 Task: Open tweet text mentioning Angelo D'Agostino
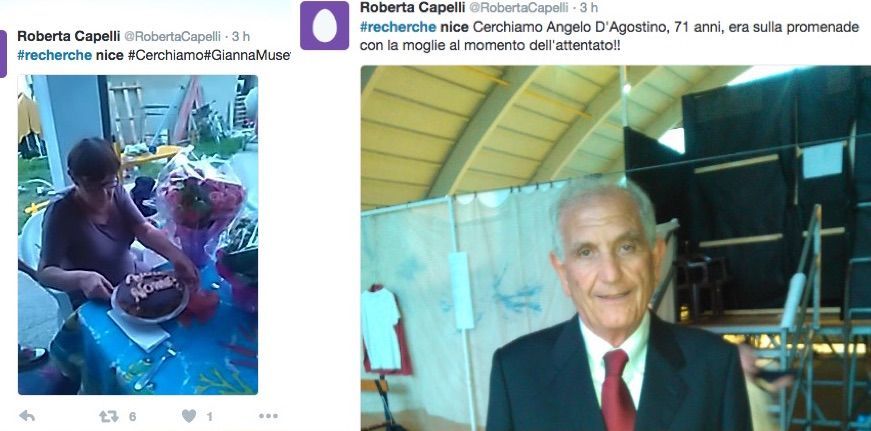[609, 36]
